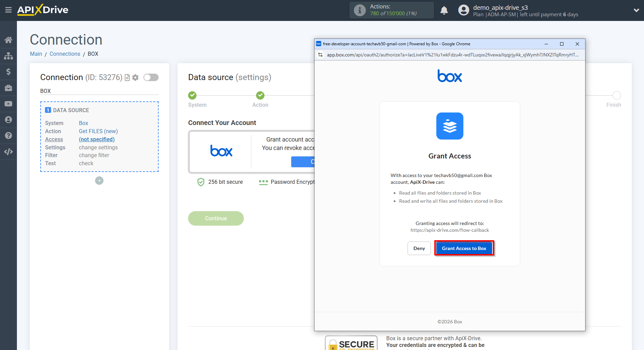Image resolution: width=644 pixels, height=350 pixels.
Task: Open the user profile icon in the sidebar
Action: click(8, 119)
